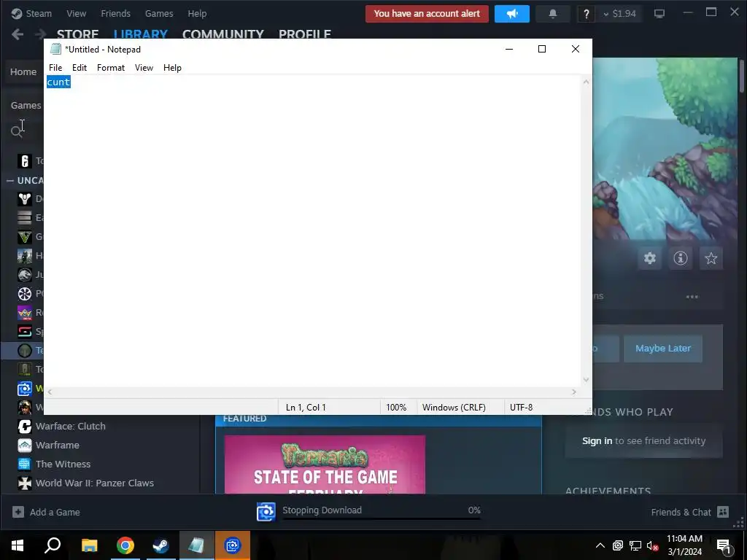Open the Steam menu in Steam's menu bar
This screenshot has height=560, width=747.
pyautogui.click(x=39, y=13)
